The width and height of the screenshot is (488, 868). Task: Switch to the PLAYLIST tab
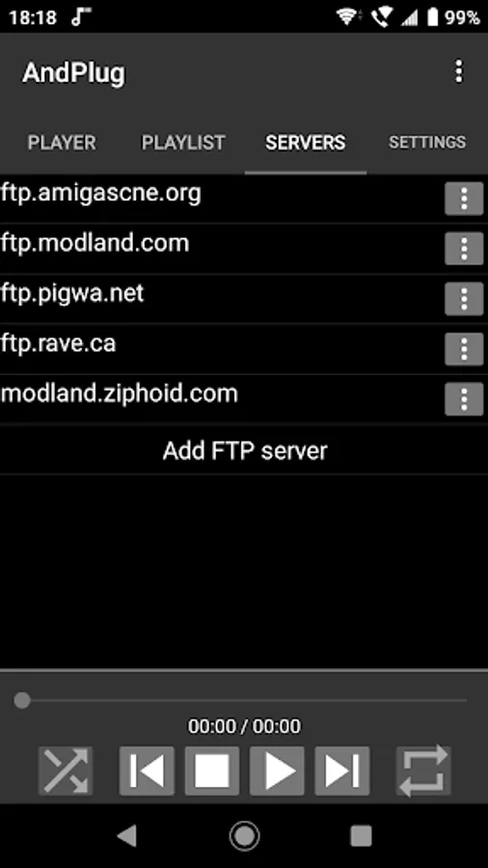pos(183,143)
